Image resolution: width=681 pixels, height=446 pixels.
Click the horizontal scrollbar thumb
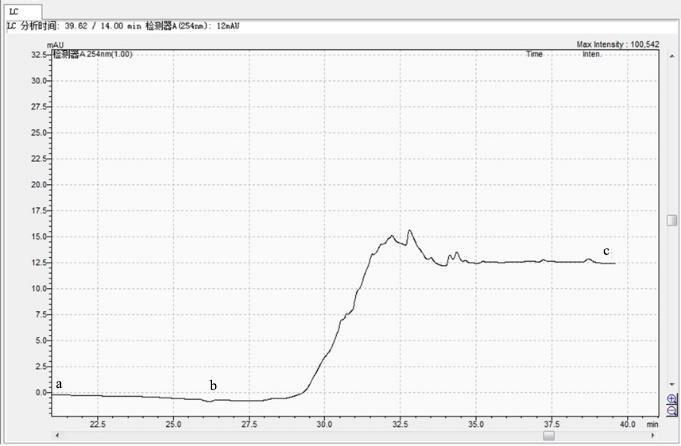(x=547, y=436)
